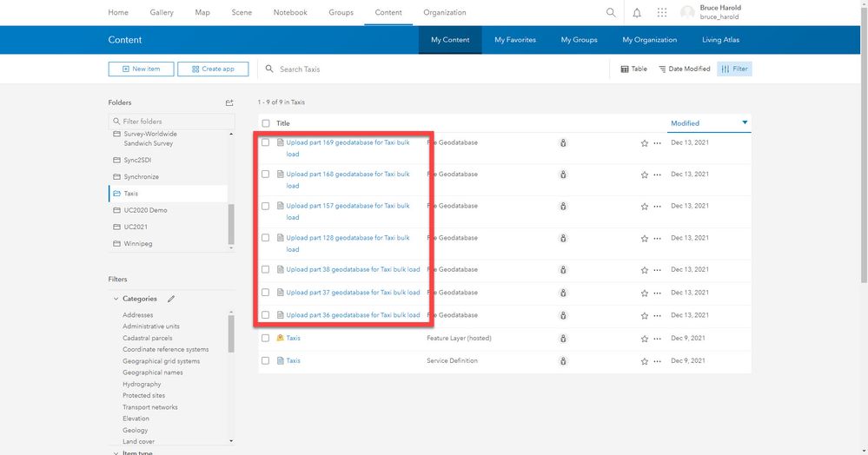
Task: Switch to My Groups tab
Action: pyautogui.click(x=579, y=40)
